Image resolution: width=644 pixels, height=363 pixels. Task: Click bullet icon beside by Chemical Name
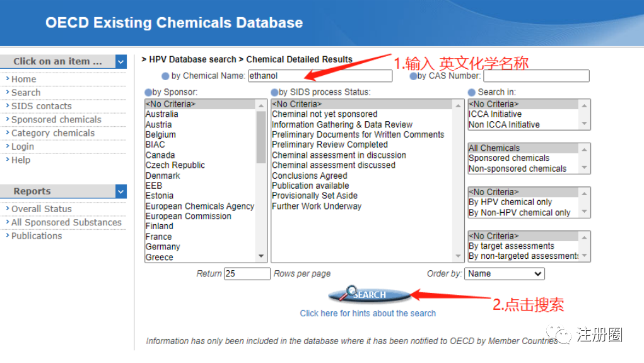point(165,76)
